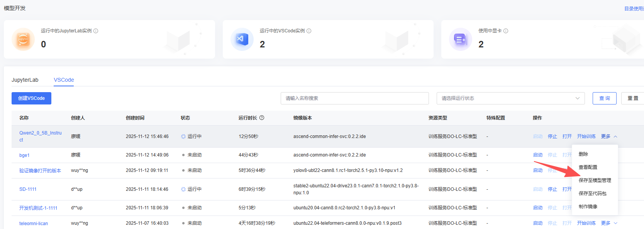Click 删除 in the more menu

[583, 154]
